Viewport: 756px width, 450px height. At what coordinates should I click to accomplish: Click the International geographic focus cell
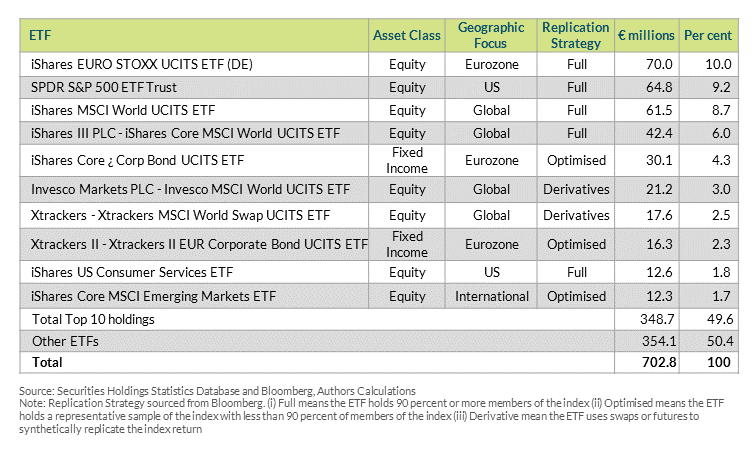point(492,296)
